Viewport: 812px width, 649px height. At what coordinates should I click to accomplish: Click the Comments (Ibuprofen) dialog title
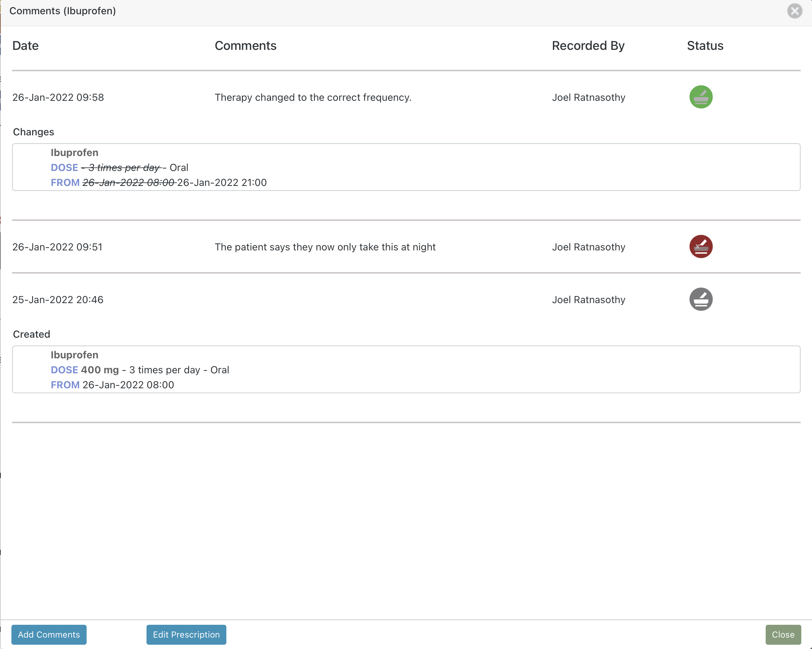62,11
